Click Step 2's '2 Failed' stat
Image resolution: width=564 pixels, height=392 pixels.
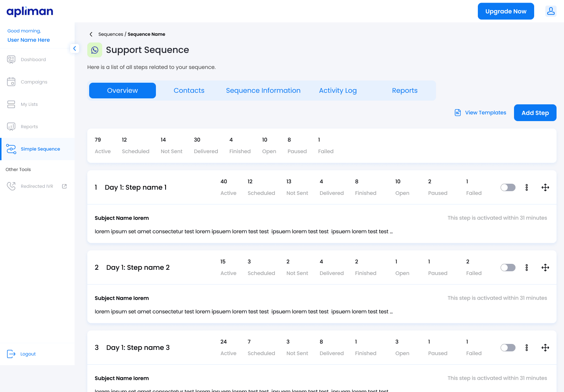pyautogui.click(x=474, y=268)
